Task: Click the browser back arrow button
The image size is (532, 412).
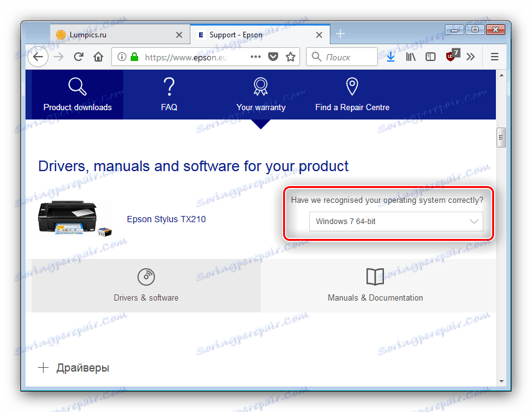Action: click(x=38, y=57)
